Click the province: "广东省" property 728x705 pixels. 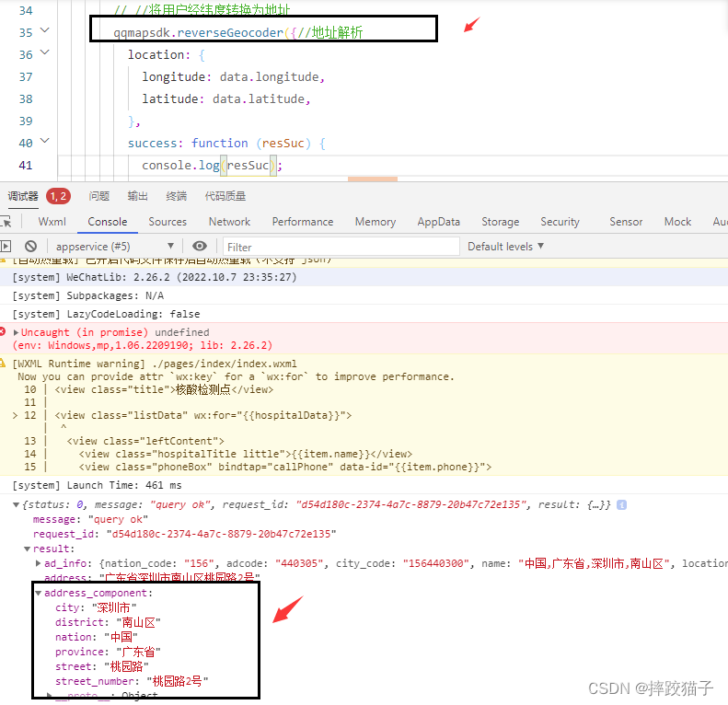[108, 652]
